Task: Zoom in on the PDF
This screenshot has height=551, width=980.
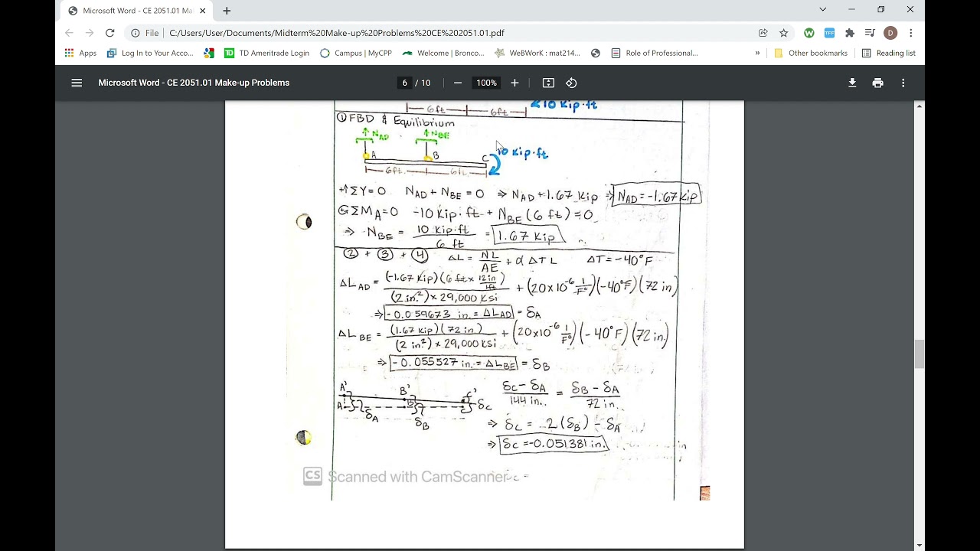Action: [x=514, y=83]
